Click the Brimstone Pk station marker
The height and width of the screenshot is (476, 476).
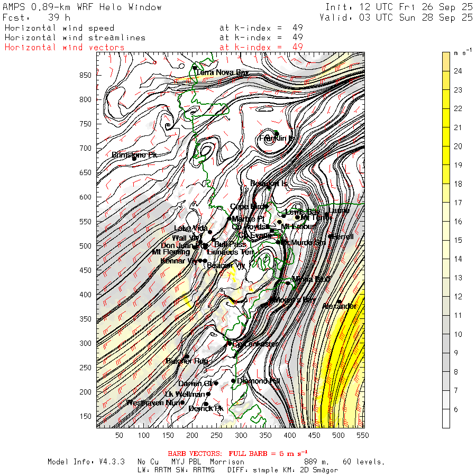tap(134, 157)
